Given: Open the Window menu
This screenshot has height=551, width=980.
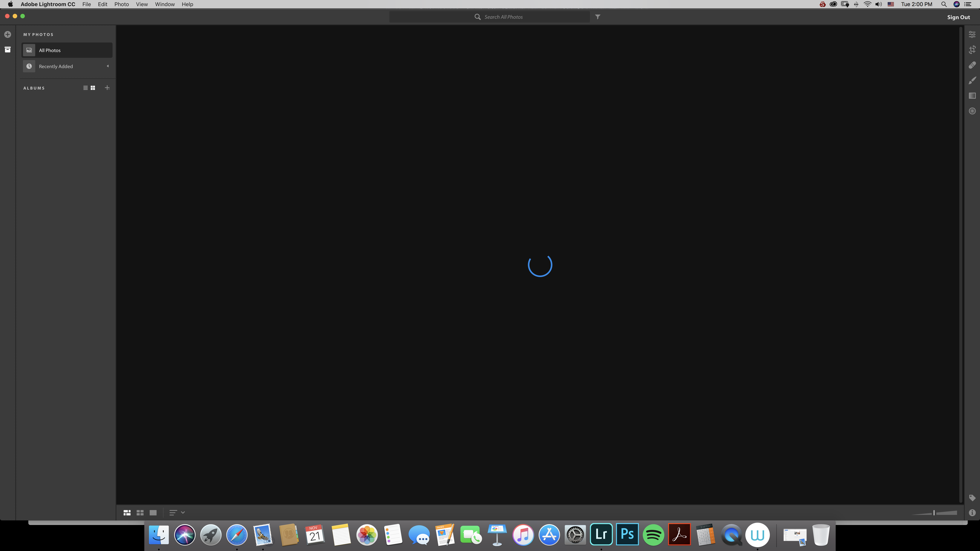Looking at the screenshot, I should 165,4.
